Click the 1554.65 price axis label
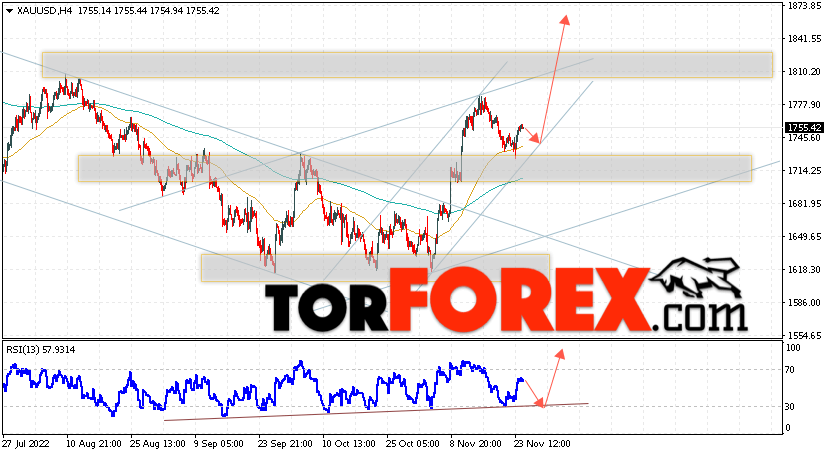828x455 pixels. [x=804, y=335]
